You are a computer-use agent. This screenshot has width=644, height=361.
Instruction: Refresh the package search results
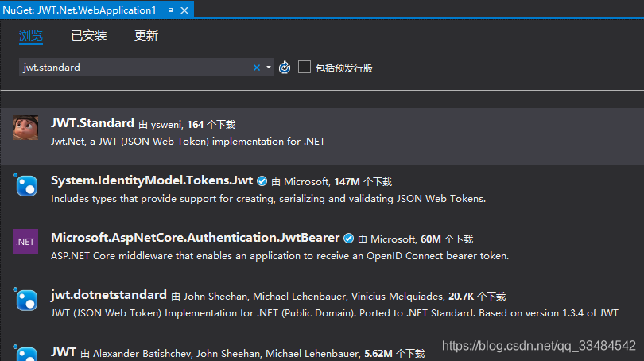click(x=285, y=68)
